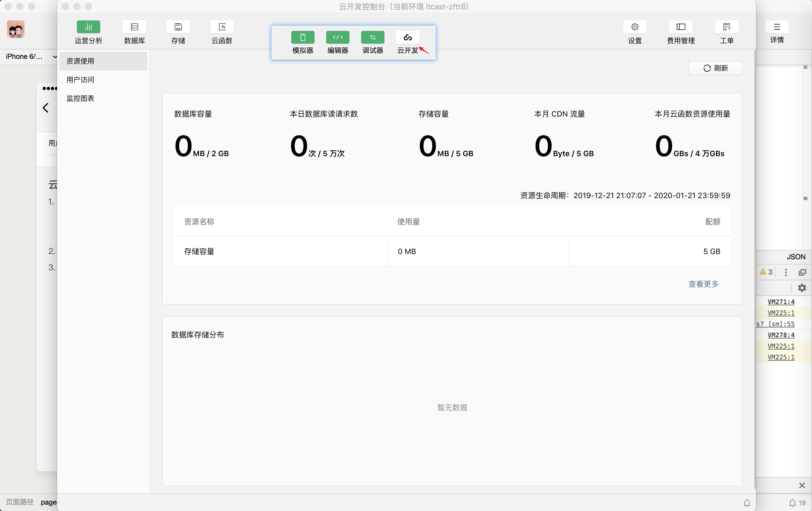Click the warning count 3 indicator

click(766, 272)
